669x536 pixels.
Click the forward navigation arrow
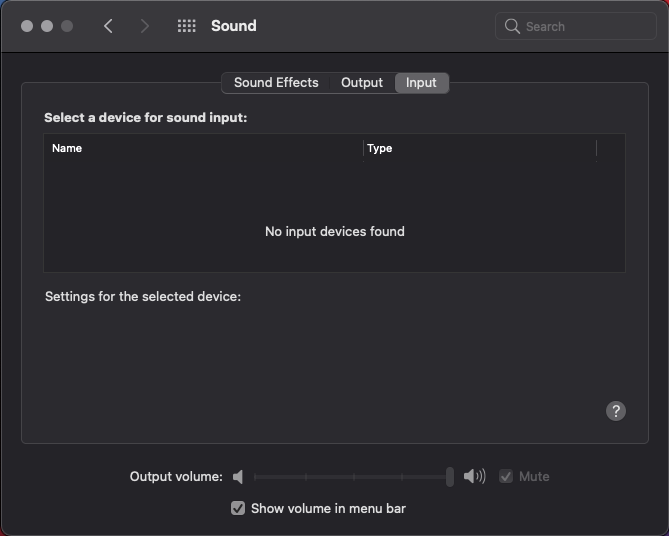pos(145,26)
